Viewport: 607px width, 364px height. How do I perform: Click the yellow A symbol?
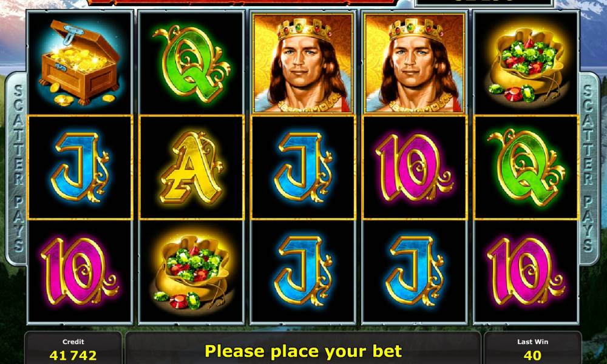pyautogui.click(x=192, y=167)
